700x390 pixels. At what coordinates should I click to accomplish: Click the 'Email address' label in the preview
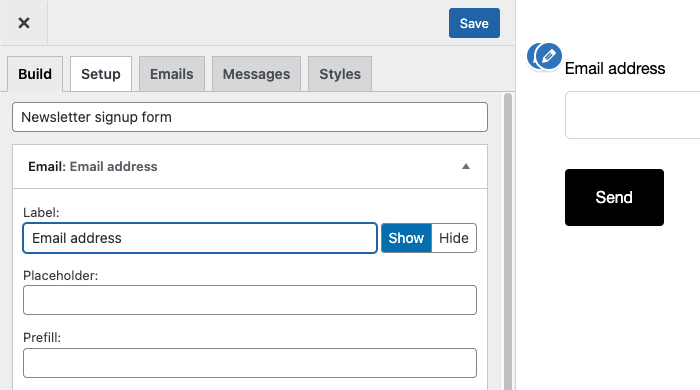(615, 69)
